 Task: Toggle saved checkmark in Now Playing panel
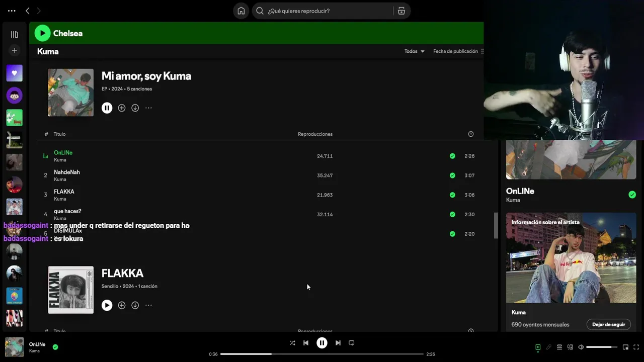coord(632,195)
